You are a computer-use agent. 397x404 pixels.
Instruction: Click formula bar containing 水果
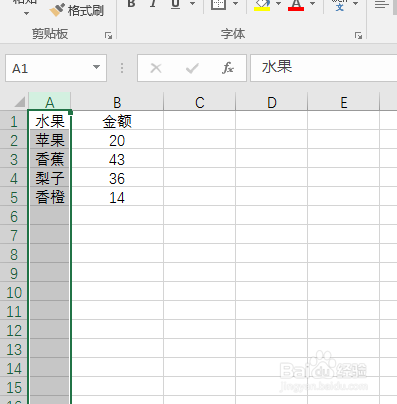323,68
